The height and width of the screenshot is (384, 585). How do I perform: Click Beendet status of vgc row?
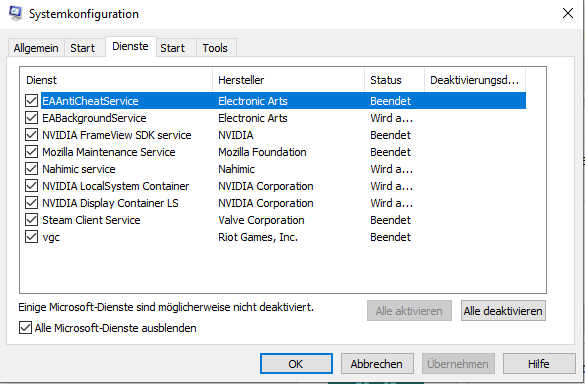coord(390,237)
